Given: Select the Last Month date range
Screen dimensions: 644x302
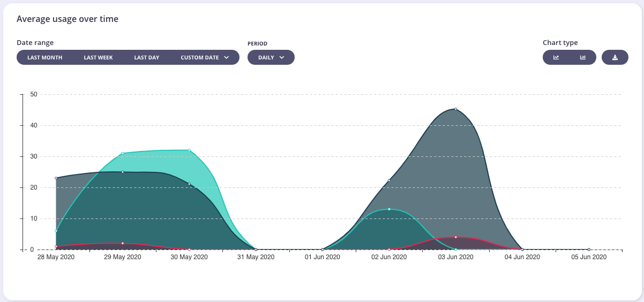Looking at the screenshot, I should (44, 57).
